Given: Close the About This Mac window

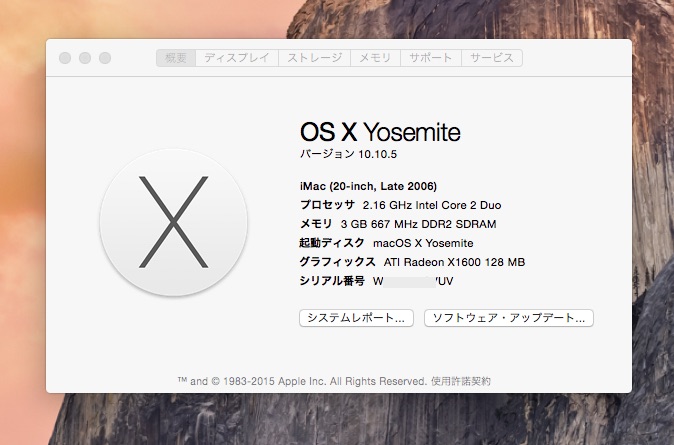Looking at the screenshot, I should click(x=65, y=58).
